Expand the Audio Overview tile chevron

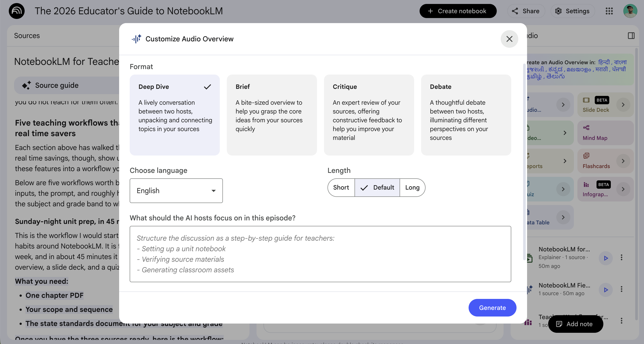(x=563, y=104)
